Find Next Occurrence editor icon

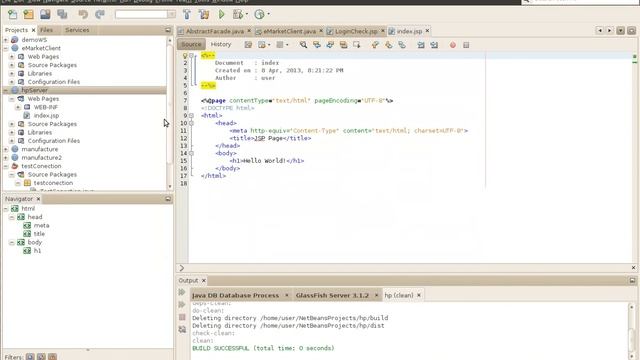(330, 45)
